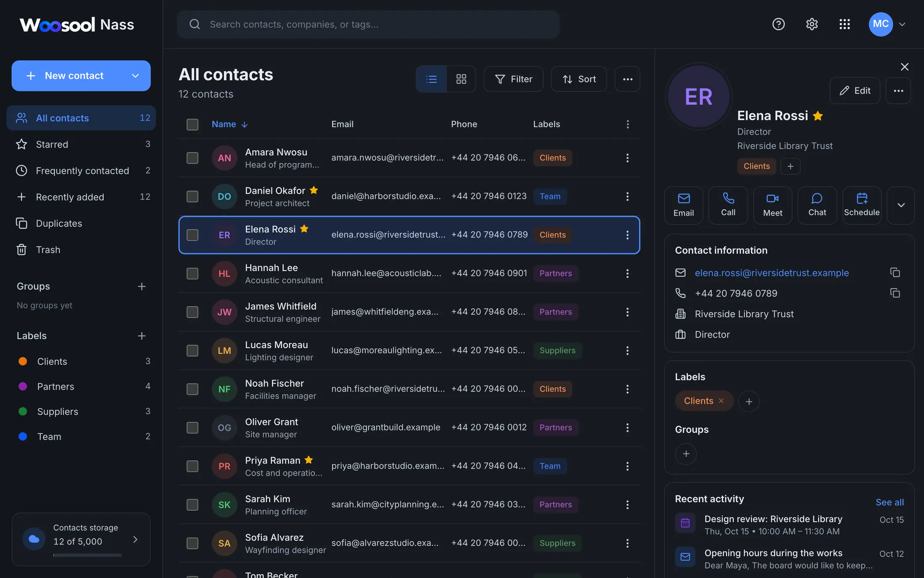Schedule a meeting with Elena Rossi

(x=861, y=205)
